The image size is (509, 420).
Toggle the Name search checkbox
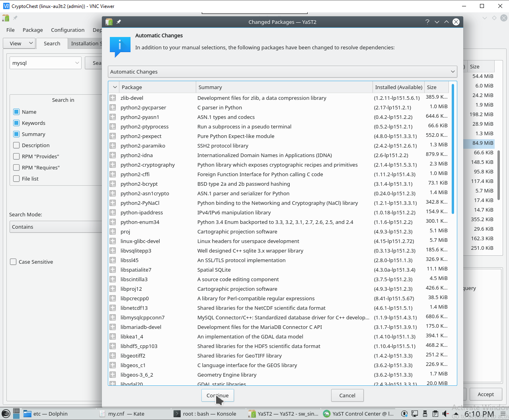[x=16, y=112]
